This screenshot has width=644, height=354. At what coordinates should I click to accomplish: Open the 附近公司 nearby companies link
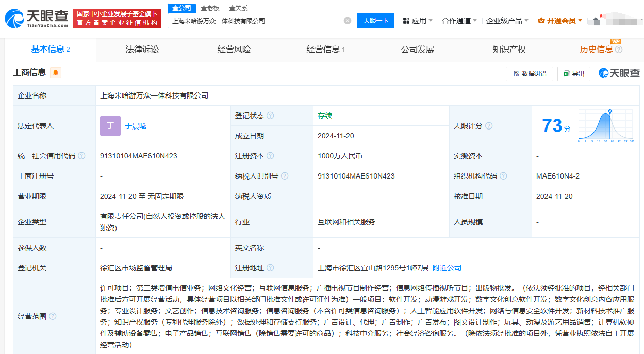click(x=447, y=268)
